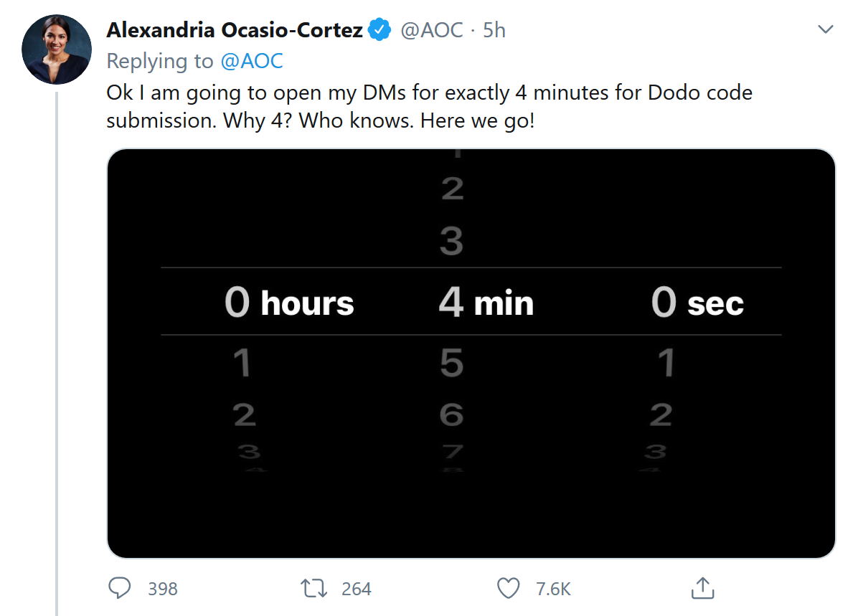Click 5 in the minutes wheel
Screen dimensions: 858x616
(x=451, y=364)
